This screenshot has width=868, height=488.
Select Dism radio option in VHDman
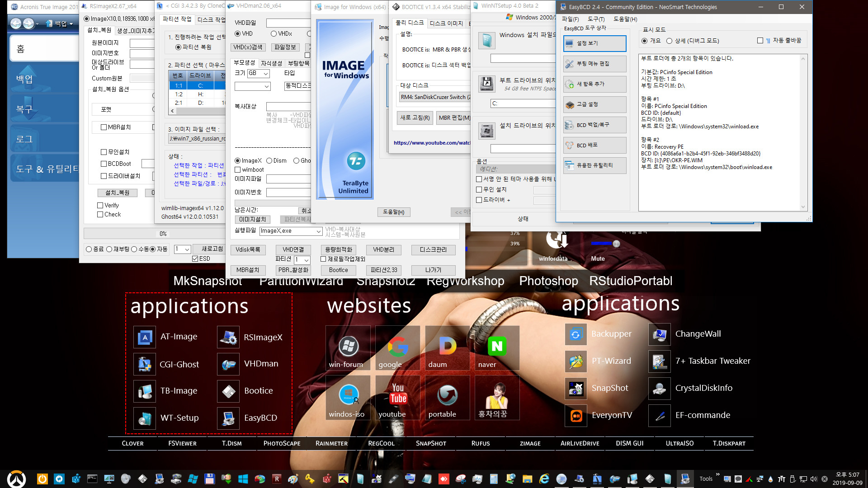[269, 161]
